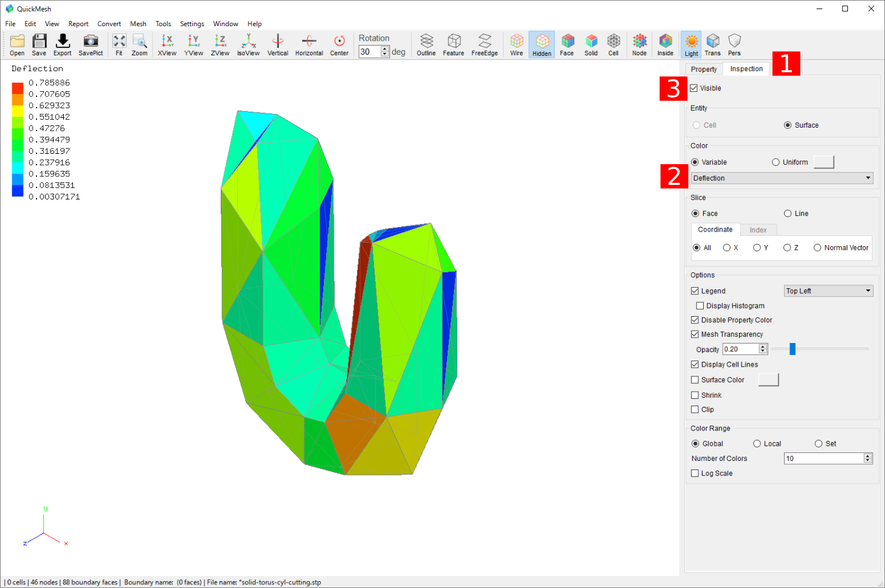The width and height of the screenshot is (885, 588).
Task: Show FreeEdge display
Action: coord(485,45)
